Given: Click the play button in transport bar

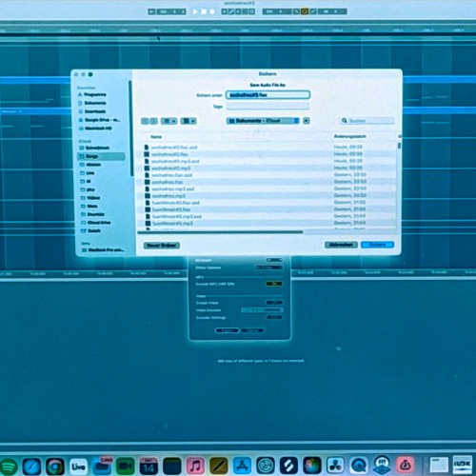Looking at the screenshot, I should [195, 11].
